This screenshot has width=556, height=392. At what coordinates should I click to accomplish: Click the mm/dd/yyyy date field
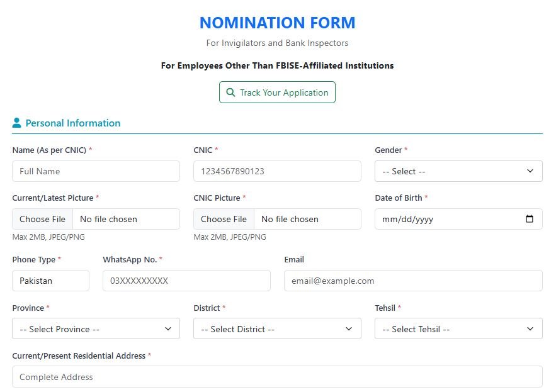(441, 219)
